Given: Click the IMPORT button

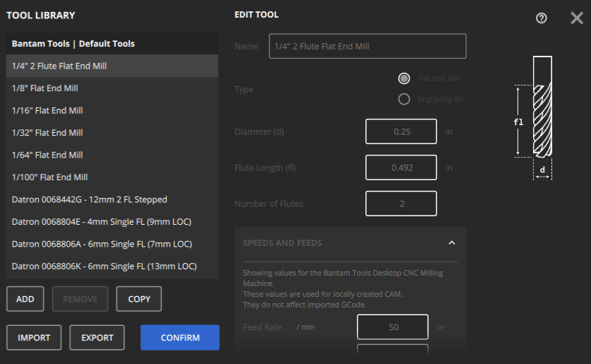Looking at the screenshot, I should [34, 338].
